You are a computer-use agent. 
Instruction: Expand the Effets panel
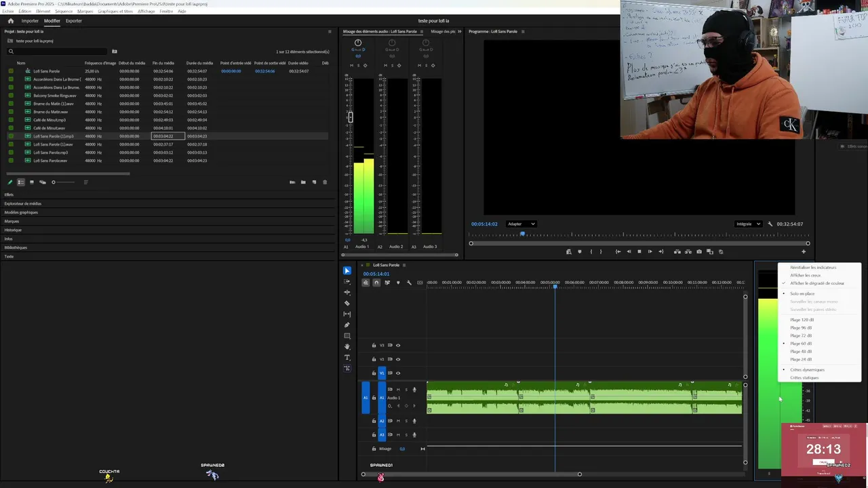tap(9, 195)
